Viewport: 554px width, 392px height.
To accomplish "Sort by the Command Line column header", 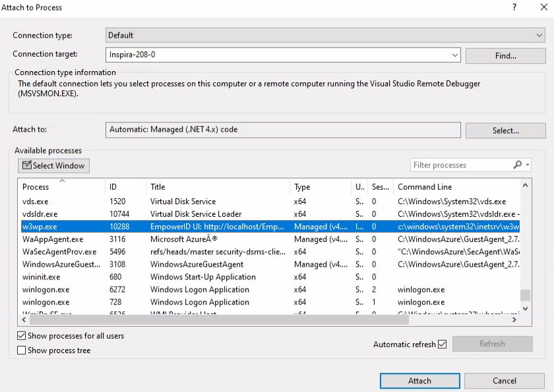I will tap(456, 186).
